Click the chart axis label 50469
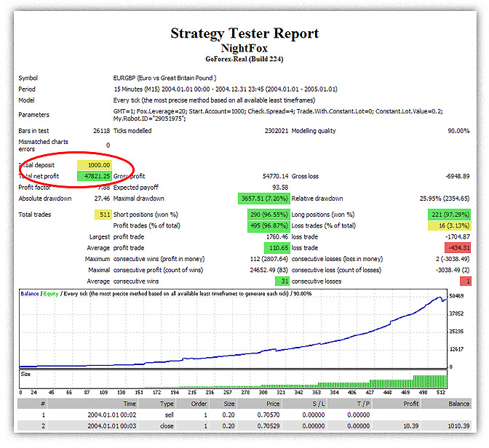The height and width of the screenshot is (448, 489). [x=456, y=296]
